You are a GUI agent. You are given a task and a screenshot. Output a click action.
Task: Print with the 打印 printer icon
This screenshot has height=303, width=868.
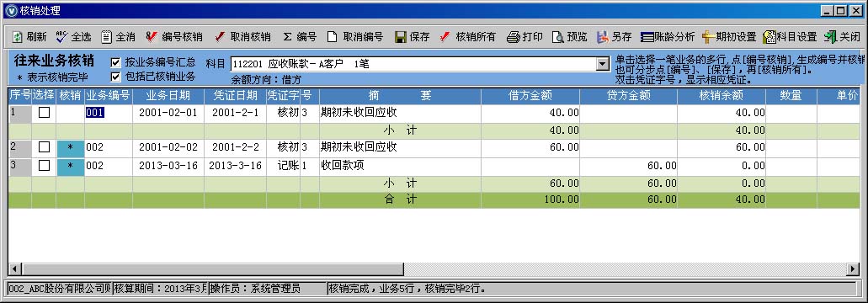pos(514,37)
